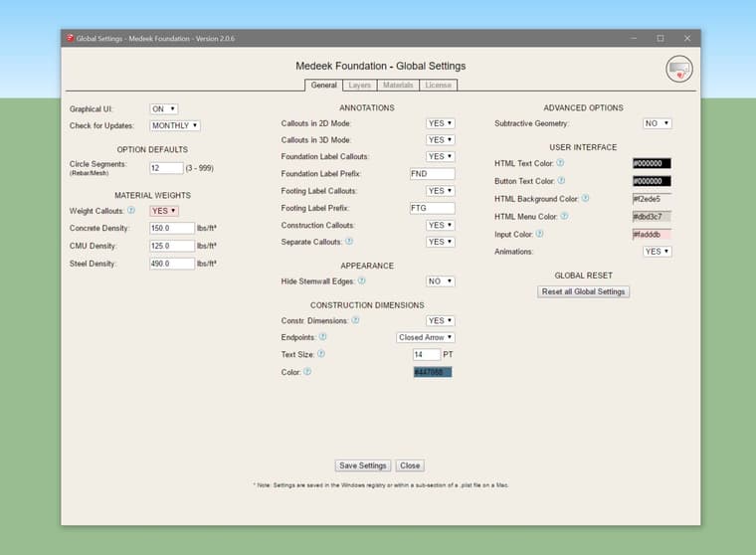Open the Endpoints Closed Arrow dropdown
Viewport: 756px width, 555px height.
(x=426, y=337)
